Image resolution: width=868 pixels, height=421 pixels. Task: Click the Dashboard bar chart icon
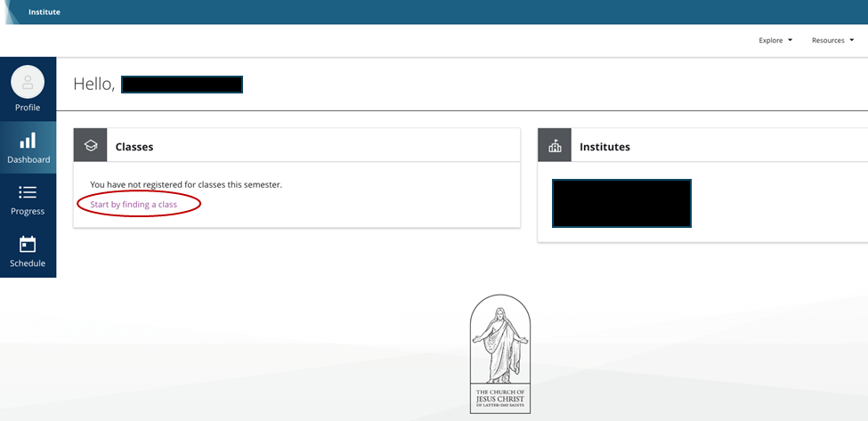28,141
